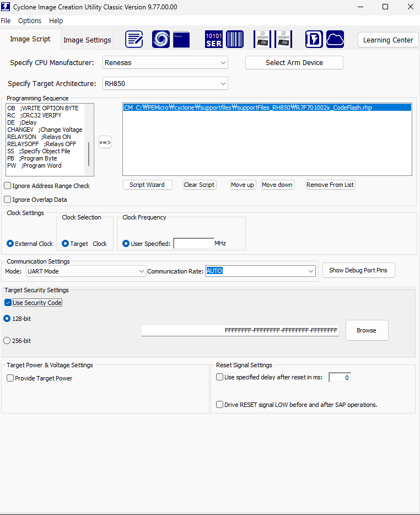Select RELAYSON ;Relays ON command

coord(39,137)
